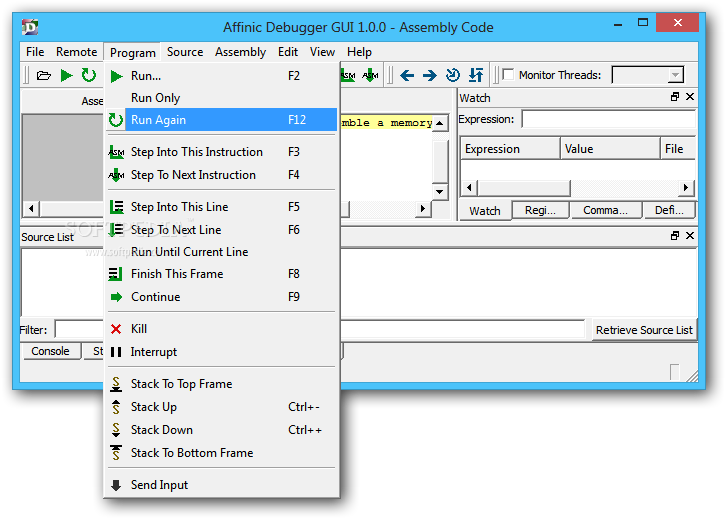The height and width of the screenshot is (519, 726).
Task: Select Stack To Bottom Frame
Action: [x=222, y=453]
